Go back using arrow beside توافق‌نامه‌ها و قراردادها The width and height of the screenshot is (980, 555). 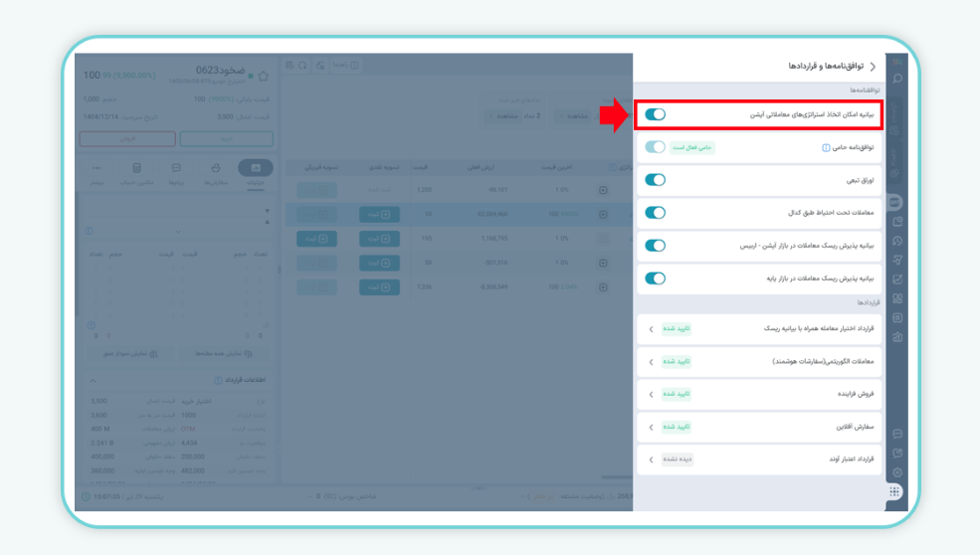click(873, 67)
